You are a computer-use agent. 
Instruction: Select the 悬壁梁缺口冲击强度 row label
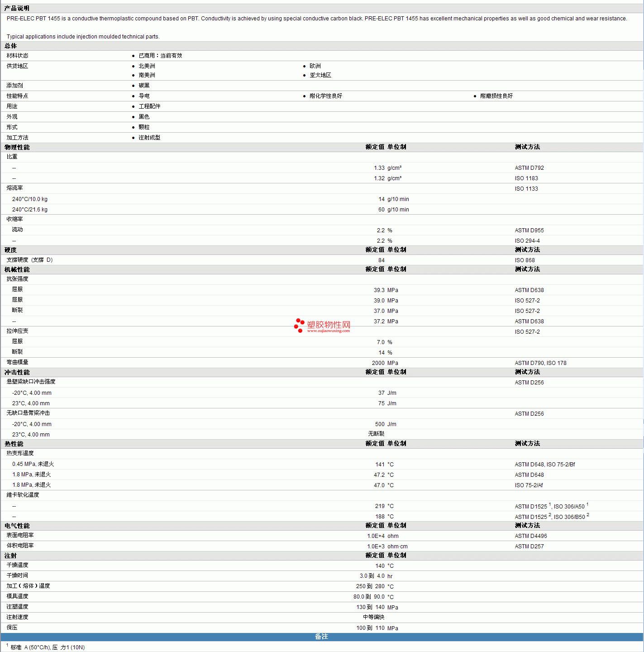click(31, 382)
